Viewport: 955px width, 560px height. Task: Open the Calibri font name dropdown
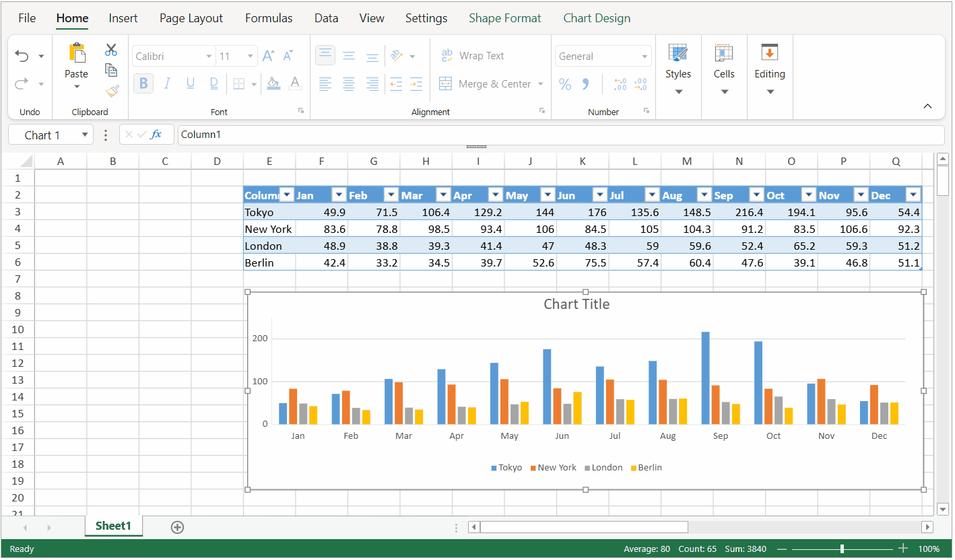pos(209,57)
